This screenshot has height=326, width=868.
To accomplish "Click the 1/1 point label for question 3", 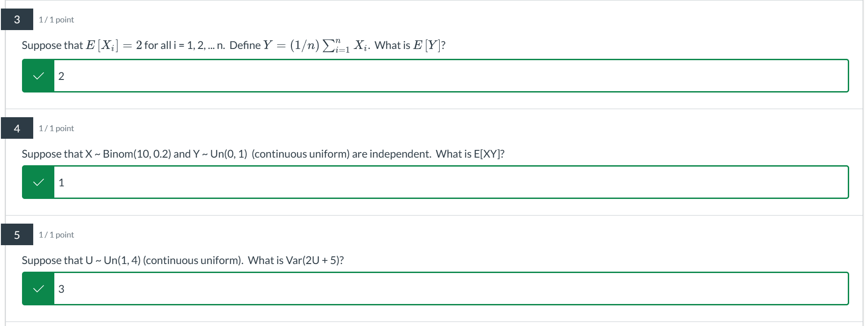I will [56, 19].
